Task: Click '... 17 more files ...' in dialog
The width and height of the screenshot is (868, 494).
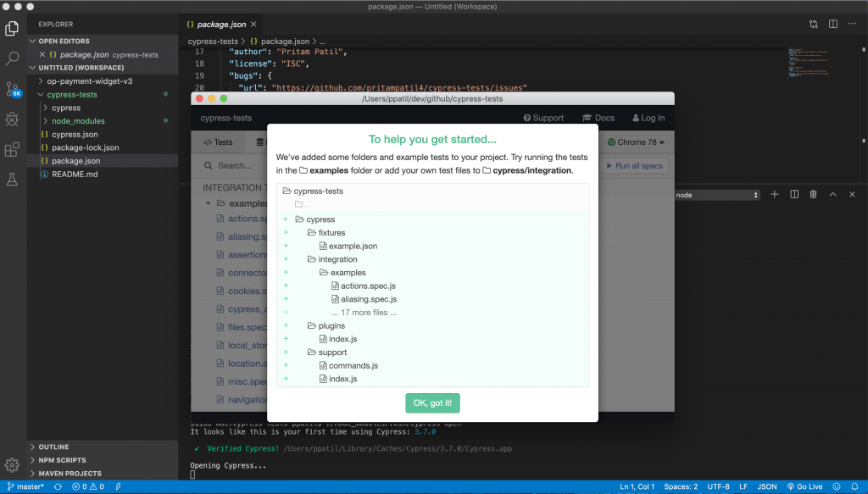Action: point(364,313)
